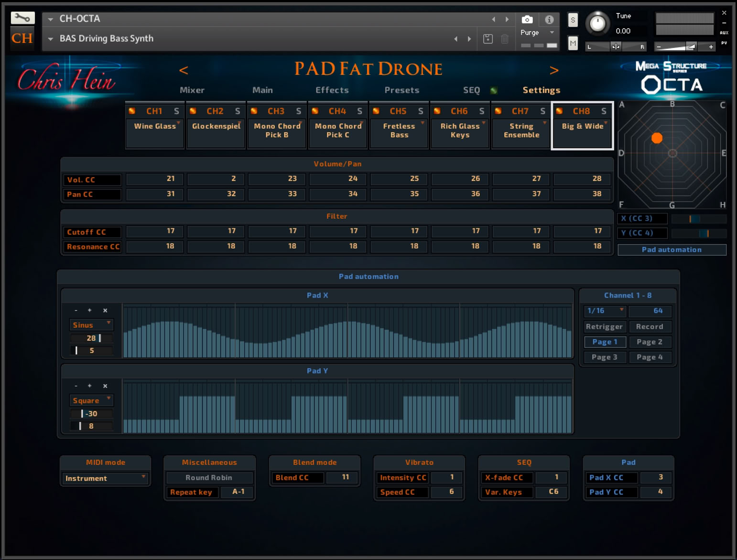Toggle the CH4 channel power button
This screenshot has width=737, height=560.
click(x=315, y=111)
